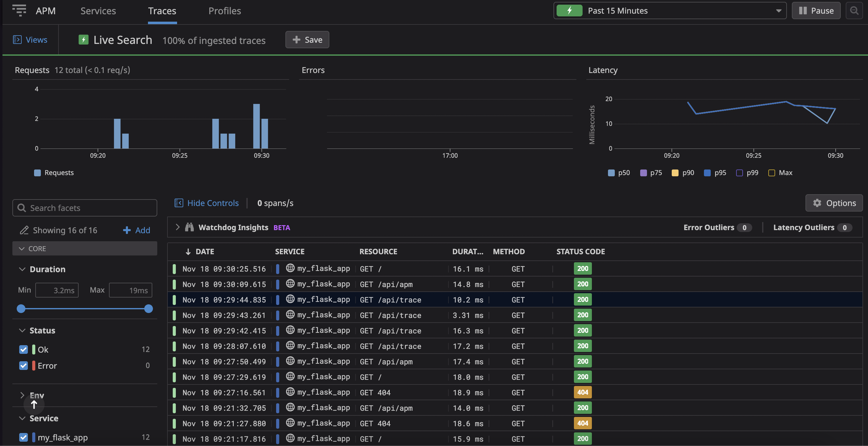The image size is (868, 446).
Task: Click the green Live Search bolt icon
Action: coord(83,40)
